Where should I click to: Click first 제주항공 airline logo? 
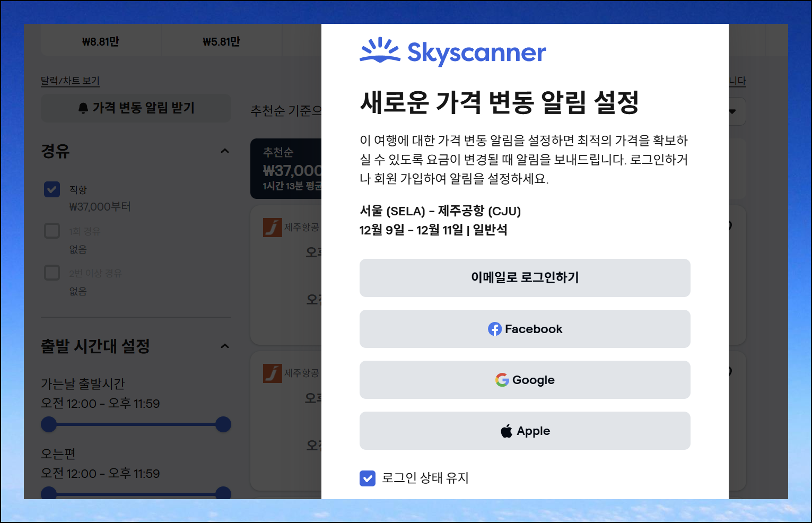[x=273, y=228]
